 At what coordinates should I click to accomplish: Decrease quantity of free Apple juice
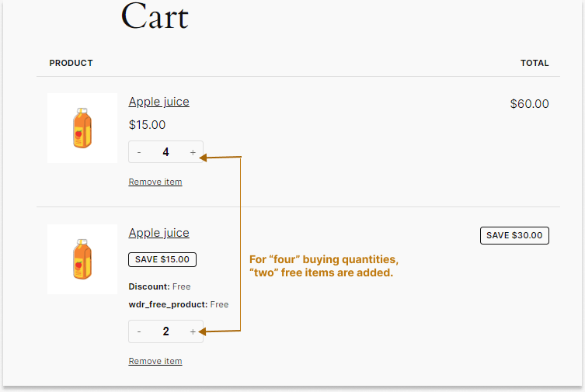tap(139, 331)
